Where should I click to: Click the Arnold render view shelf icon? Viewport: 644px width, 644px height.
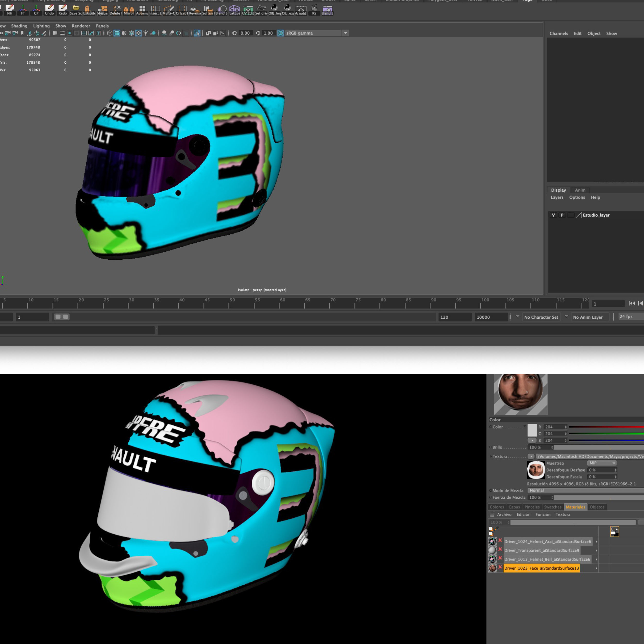[x=301, y=10]
